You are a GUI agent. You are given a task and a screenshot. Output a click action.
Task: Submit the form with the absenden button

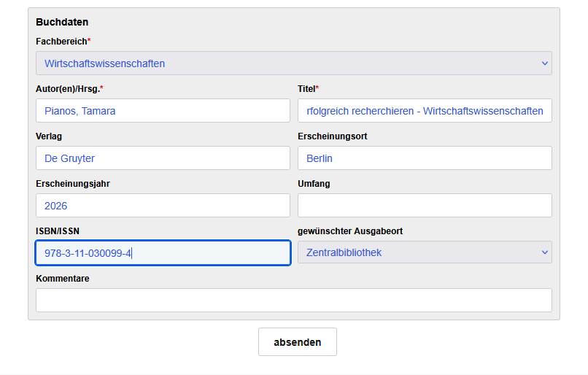[298, 342]
